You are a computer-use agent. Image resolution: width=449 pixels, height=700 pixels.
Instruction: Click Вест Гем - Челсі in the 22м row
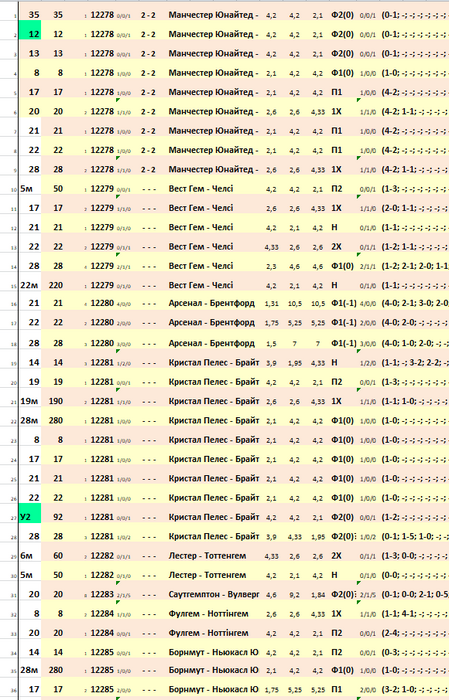(201, 285)
